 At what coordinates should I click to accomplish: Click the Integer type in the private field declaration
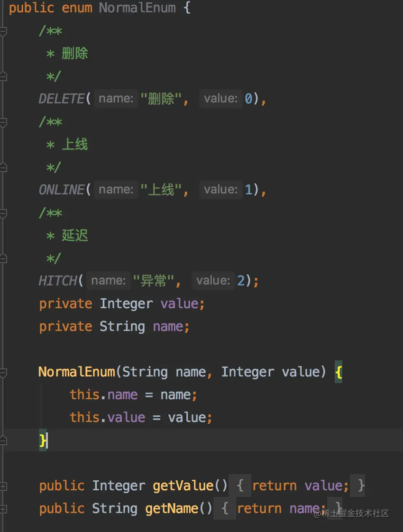pyautogui.click(x=126, y=303)
